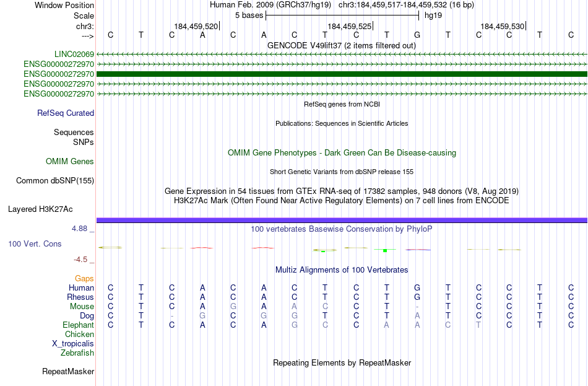Click the gap dash in the Dog alignment row
588x386 pixels.
tap(171, 316)
